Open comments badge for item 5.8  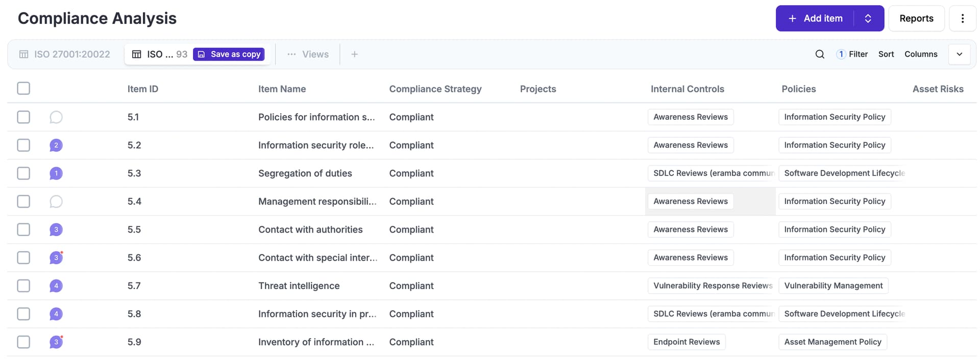(x=56, y=314)
